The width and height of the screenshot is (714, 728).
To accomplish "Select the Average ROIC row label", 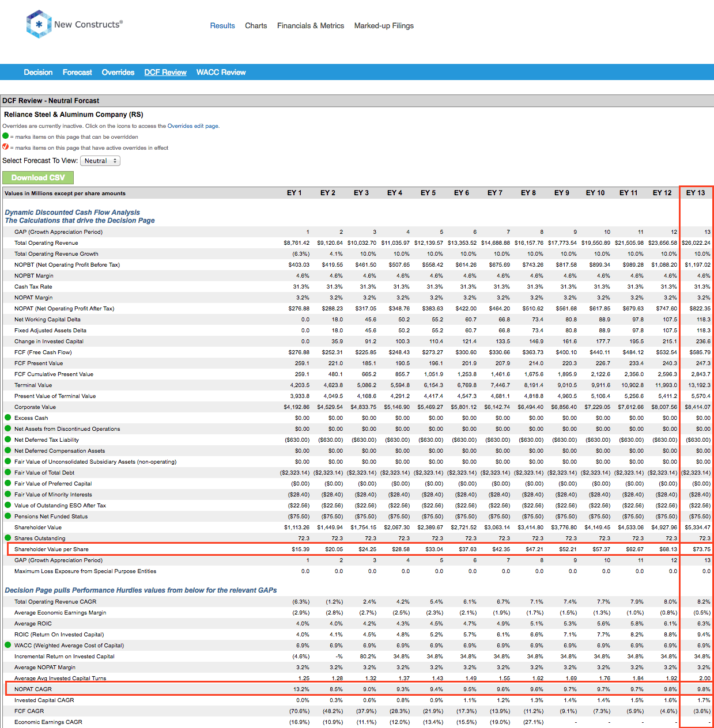I will tap(33, 624).
